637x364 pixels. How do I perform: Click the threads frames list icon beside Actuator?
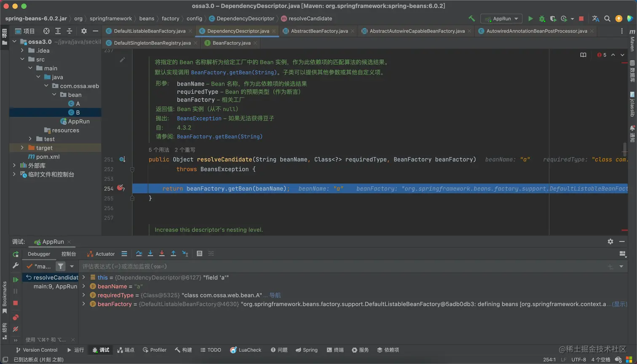(x=124, y=254)
